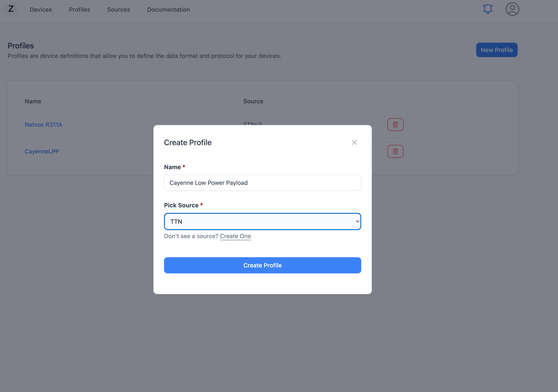Switch to the Profiles page
This screenshot has height=392, width=558.
[x=79, y=10]
